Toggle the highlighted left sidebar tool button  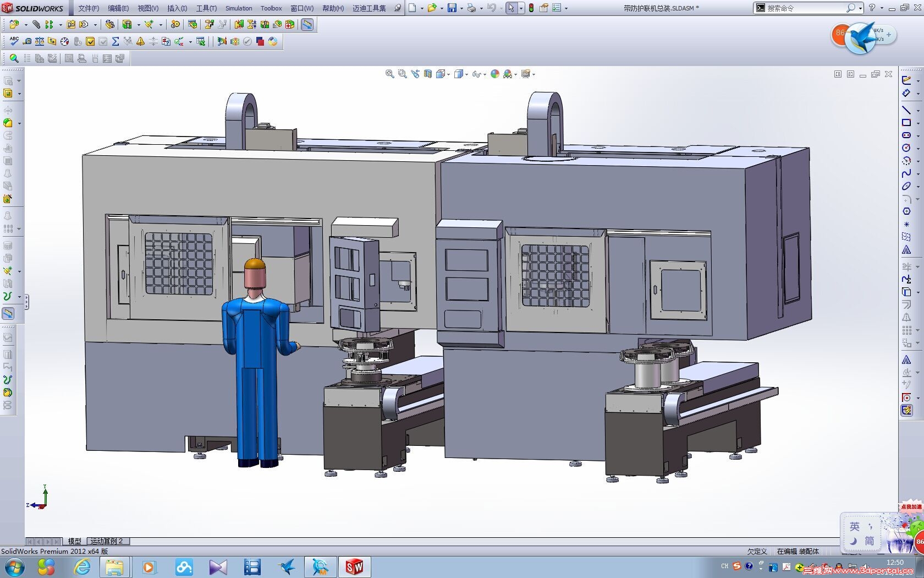point(8,313)
